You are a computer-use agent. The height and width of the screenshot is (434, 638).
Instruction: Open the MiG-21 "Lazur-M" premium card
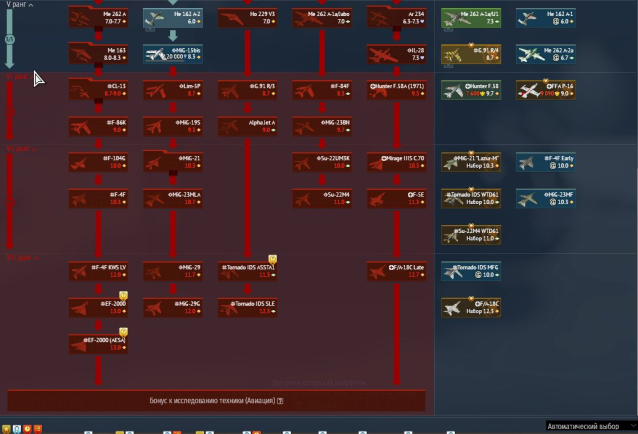point(470,162)
